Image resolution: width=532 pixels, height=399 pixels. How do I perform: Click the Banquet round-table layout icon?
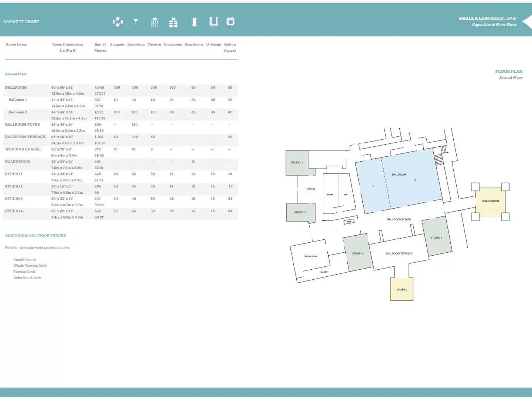[117, 22]
